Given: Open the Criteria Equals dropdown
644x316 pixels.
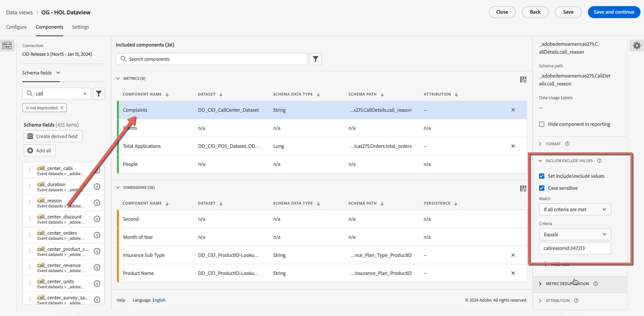Looking at the screenshot, I should [x=575, y=234].
